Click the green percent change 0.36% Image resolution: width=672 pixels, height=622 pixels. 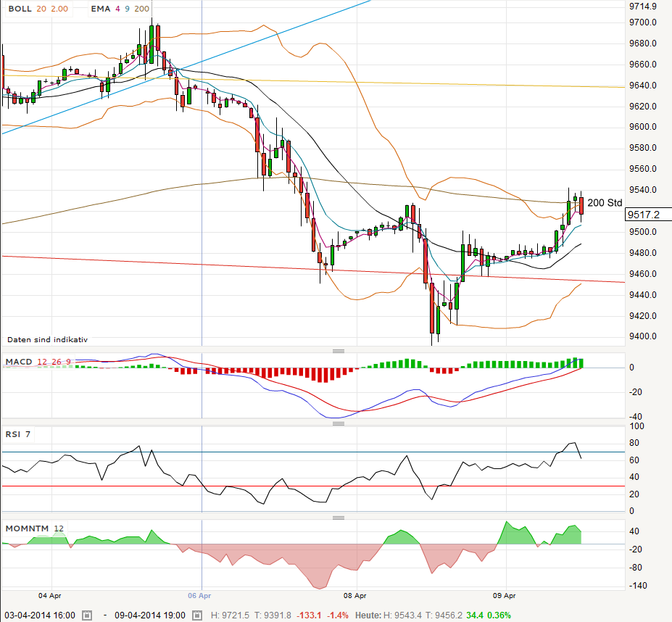click(x=499, y=615)
